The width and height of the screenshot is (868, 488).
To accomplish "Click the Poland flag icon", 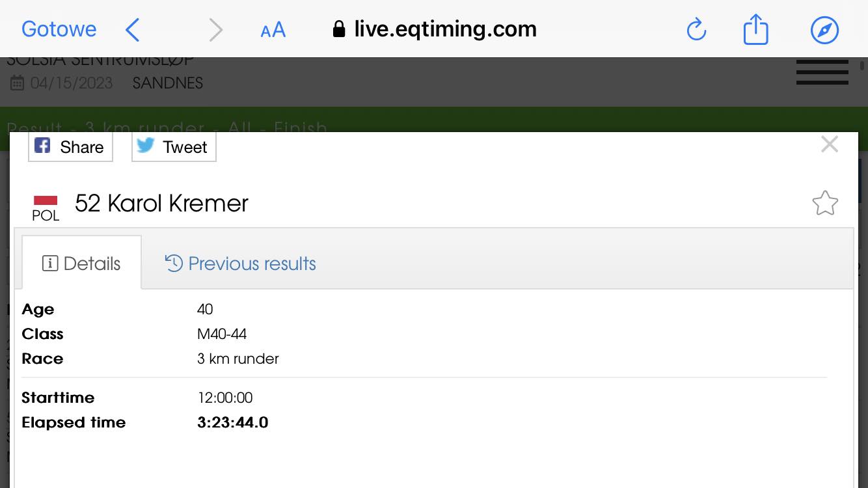I will point(46,200).
